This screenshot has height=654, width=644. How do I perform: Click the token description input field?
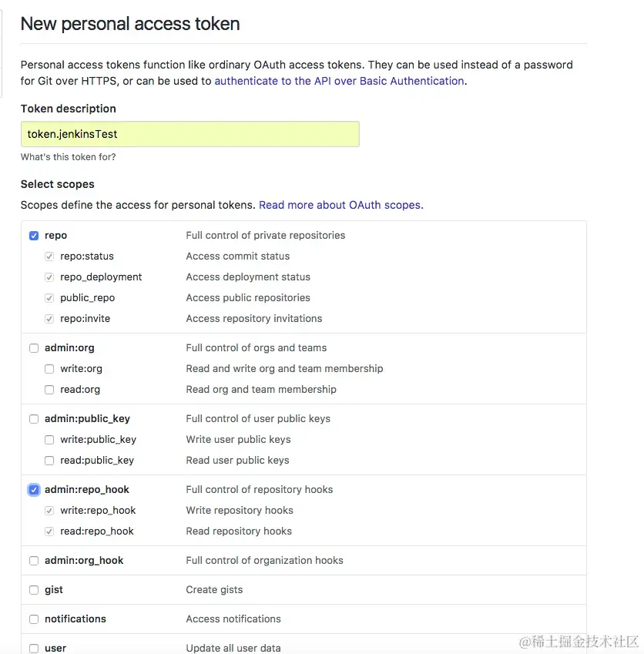click(190, 133)
